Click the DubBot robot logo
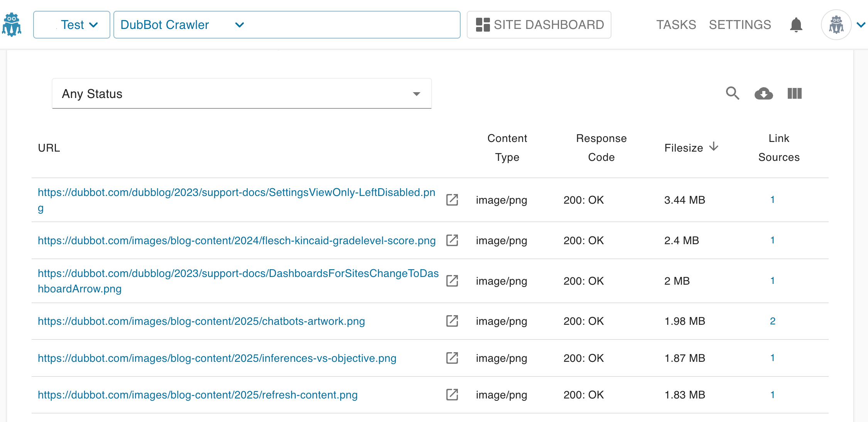The width and height of the screenshot is (868, 422). (12, 24)
